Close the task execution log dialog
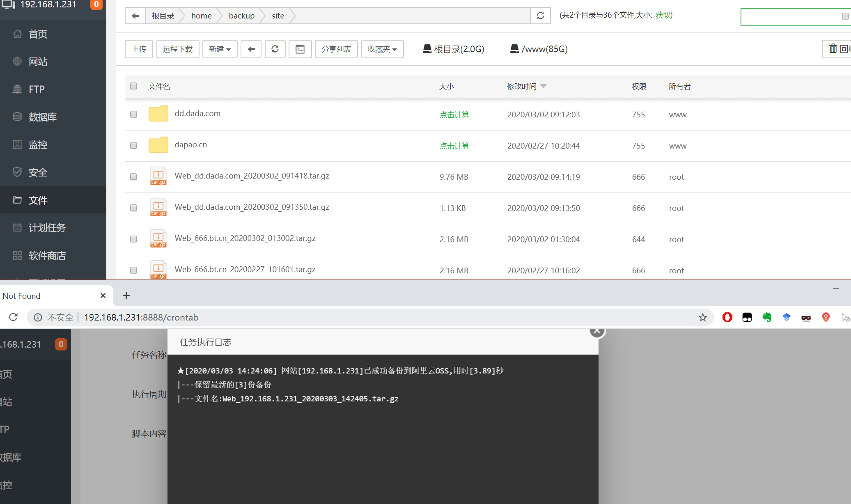 point(597,331)
